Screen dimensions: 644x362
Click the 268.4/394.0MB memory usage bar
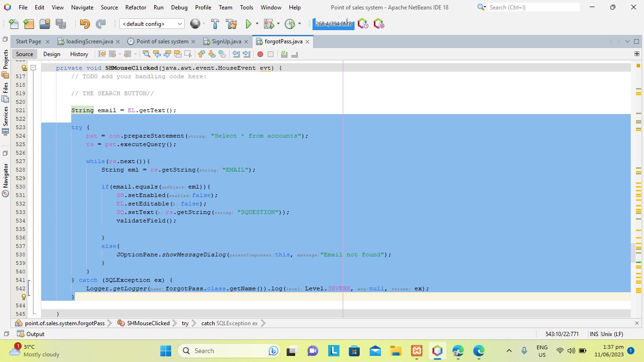tap(333, 23)
